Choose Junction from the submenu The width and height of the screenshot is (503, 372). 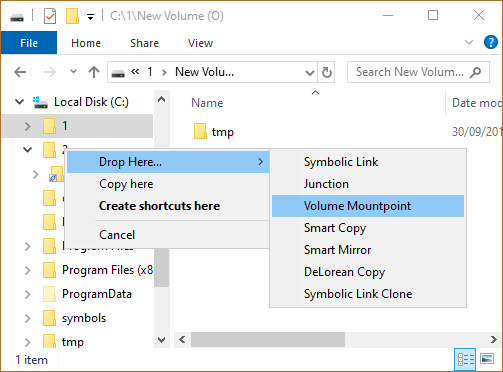point(368,184)
